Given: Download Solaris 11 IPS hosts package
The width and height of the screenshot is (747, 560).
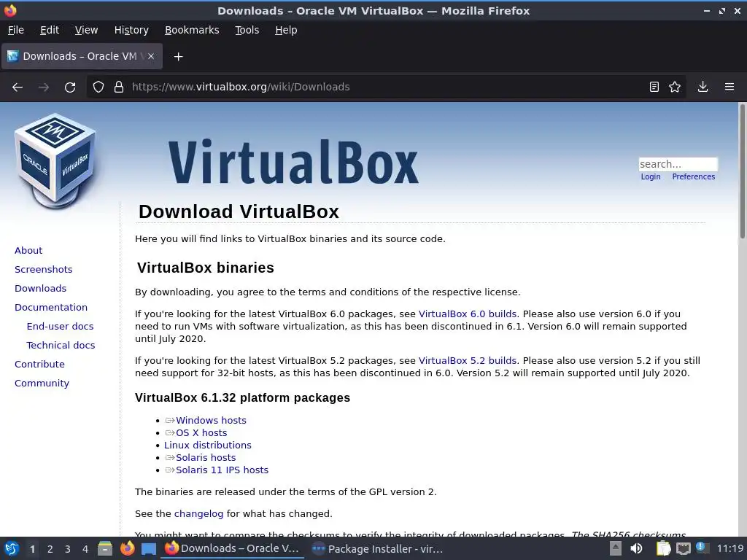Looking at the screenshot, I should pyautogui.click(x=222, y=470).
